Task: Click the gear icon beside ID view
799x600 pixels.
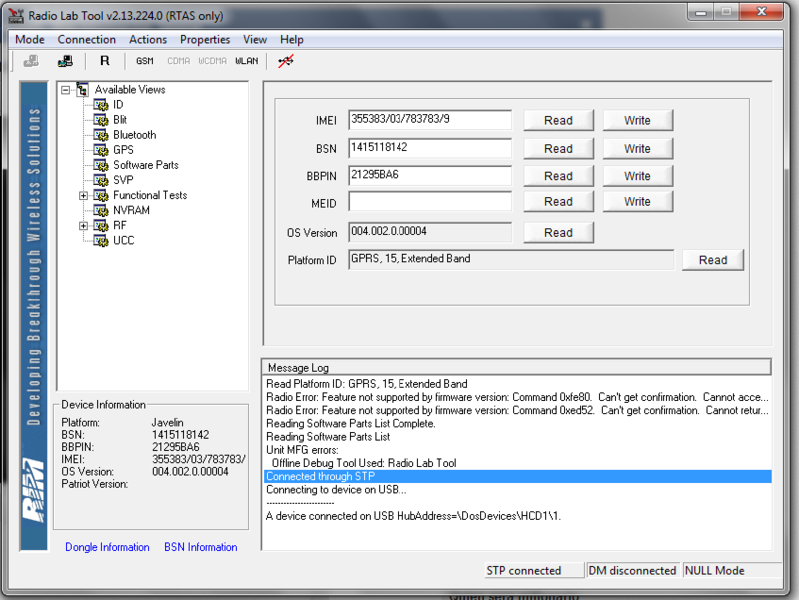Action: click(x=101, y=105)
